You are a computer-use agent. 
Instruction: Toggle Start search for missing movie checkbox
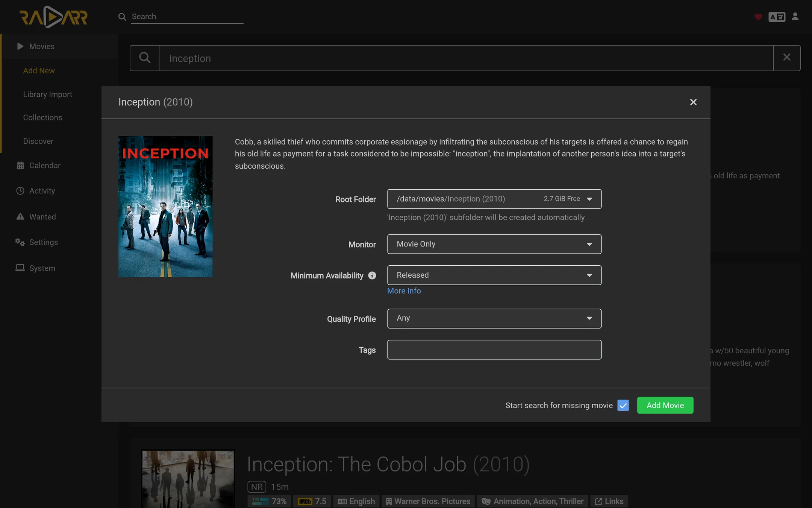tap(623, 405)
